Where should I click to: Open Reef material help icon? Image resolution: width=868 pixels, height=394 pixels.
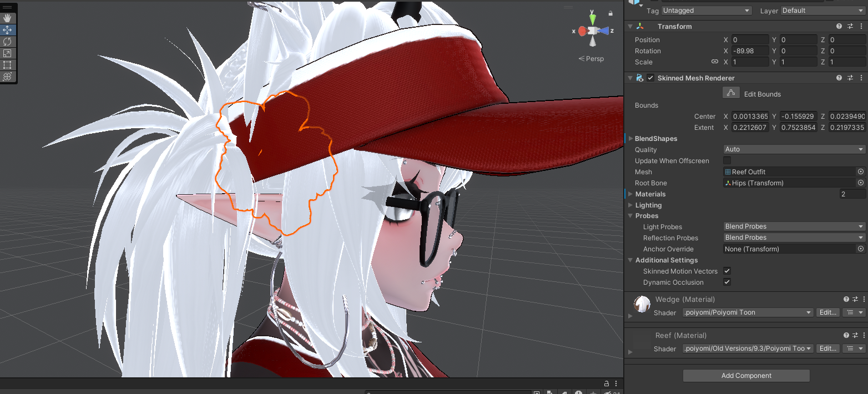click(x=846, y=335)
